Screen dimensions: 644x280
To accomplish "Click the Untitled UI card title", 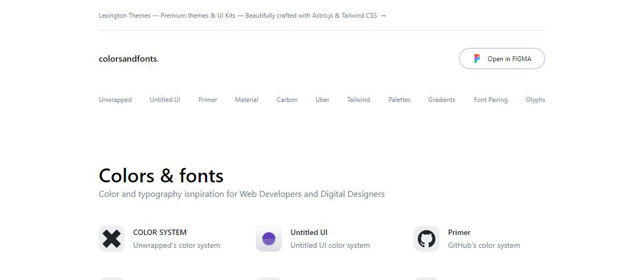I will tap(309, 232).
